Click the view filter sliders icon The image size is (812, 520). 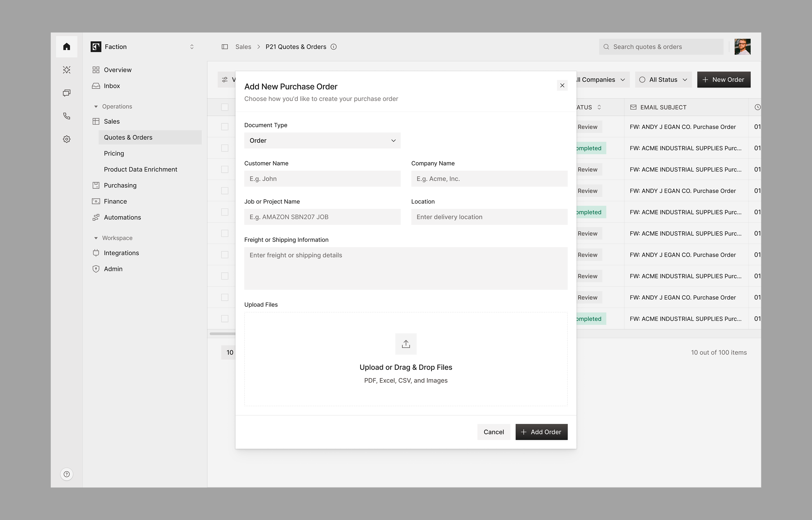(x=225, y=80)
